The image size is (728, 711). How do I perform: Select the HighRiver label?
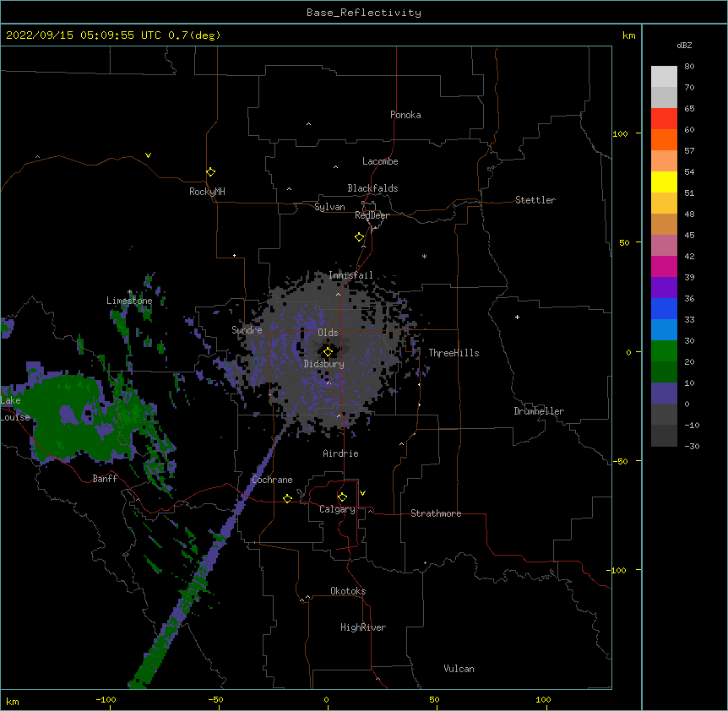click(x=363, y=627)
